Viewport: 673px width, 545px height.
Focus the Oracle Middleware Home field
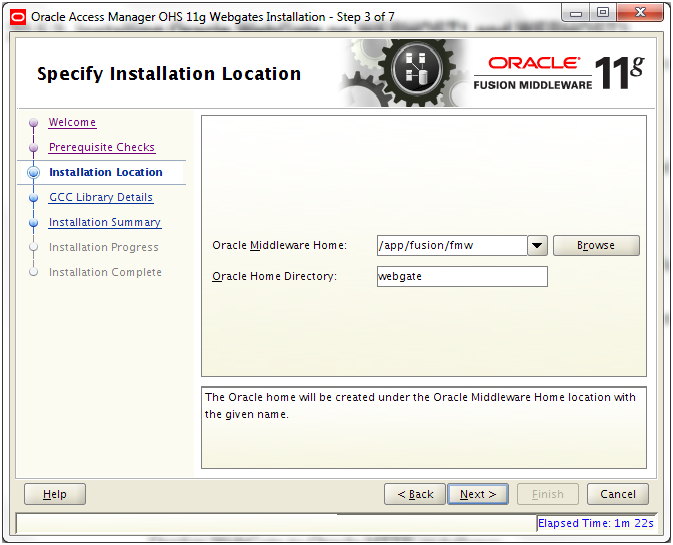(452, 245)
